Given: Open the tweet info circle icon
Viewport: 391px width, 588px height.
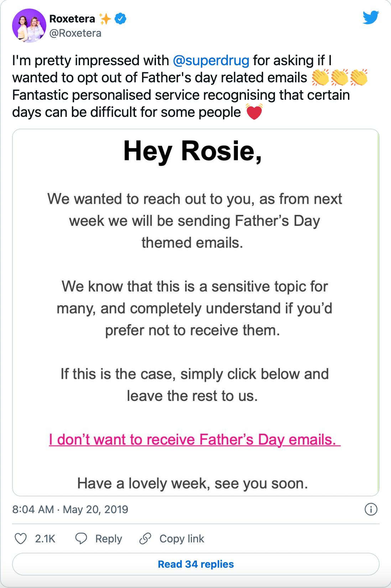Looking at the screenshot, I should (x=371, y=509).
